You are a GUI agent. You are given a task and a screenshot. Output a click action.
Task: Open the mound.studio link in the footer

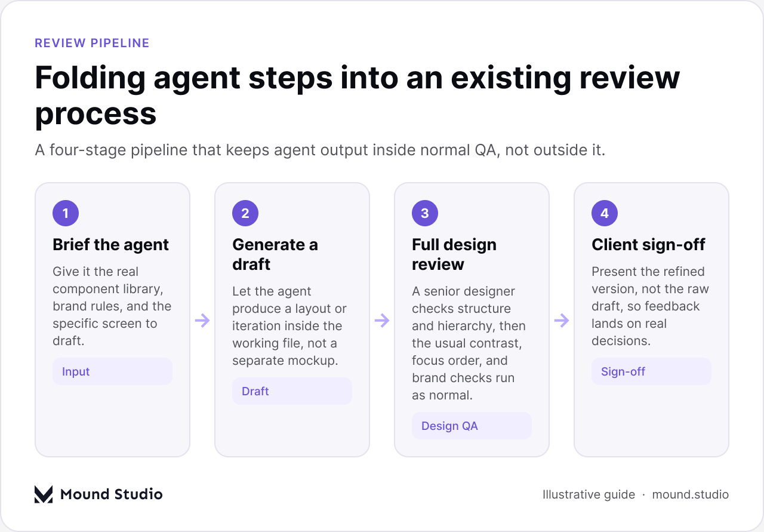tap(691, 494)
